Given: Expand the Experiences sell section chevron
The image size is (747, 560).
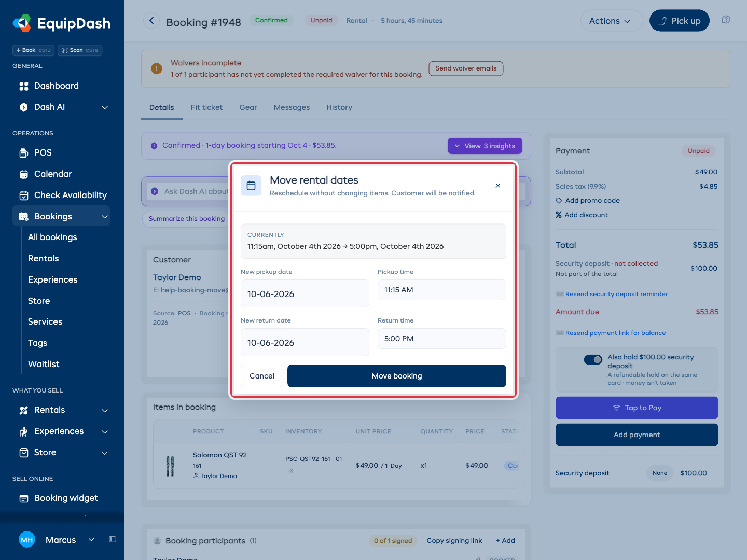Looking at the screenshot, I should [105, 431].
